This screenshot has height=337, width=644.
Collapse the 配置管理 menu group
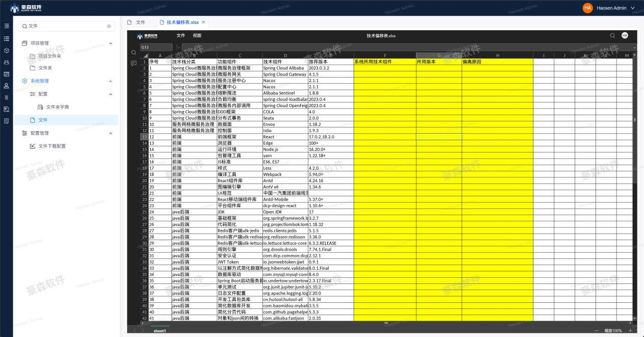111,133
